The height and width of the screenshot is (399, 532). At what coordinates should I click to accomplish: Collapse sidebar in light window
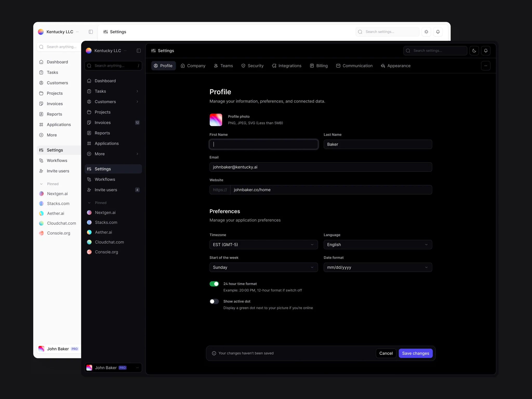[91, 32]
